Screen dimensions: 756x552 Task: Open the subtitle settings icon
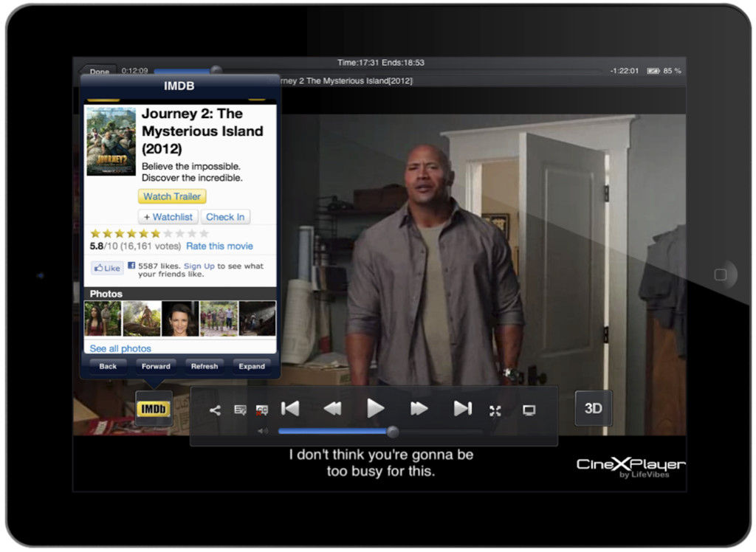[x=240, y=410]
